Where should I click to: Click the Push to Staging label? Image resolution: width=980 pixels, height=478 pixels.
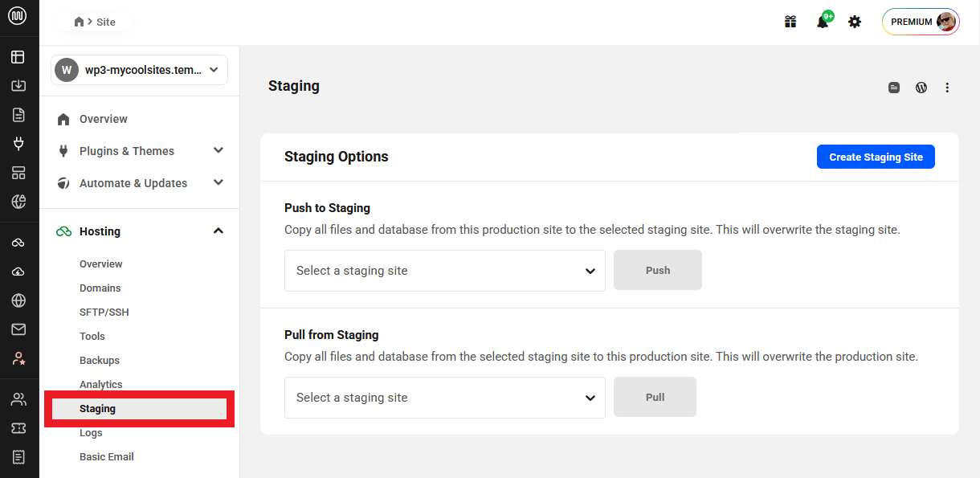click(x=327, y=208)
